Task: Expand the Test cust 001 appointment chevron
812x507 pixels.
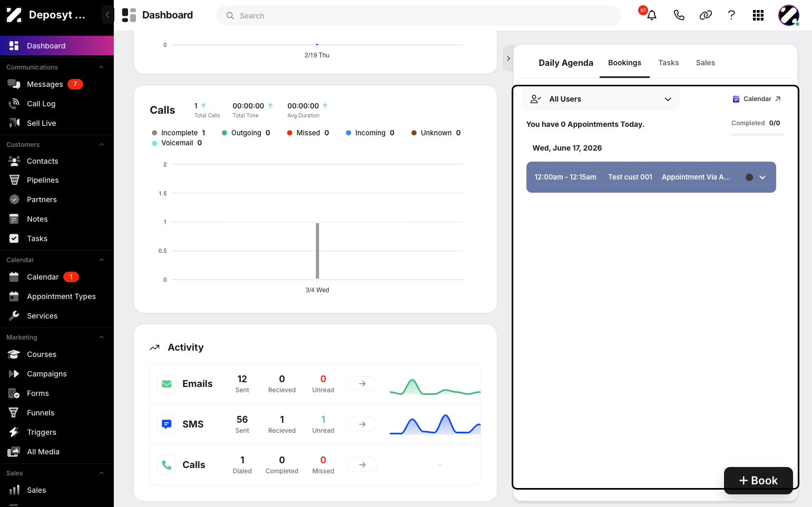Action: point(762,177)
